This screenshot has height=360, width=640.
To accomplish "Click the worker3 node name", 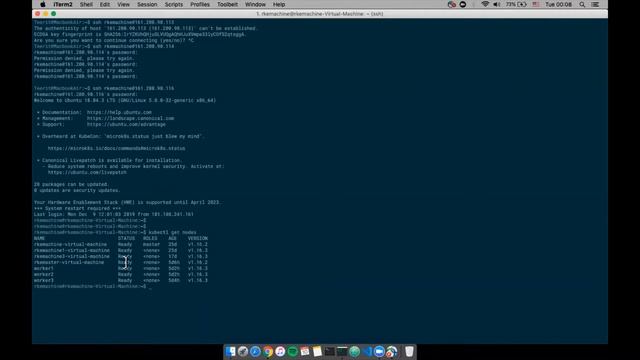I will [44, 280].
